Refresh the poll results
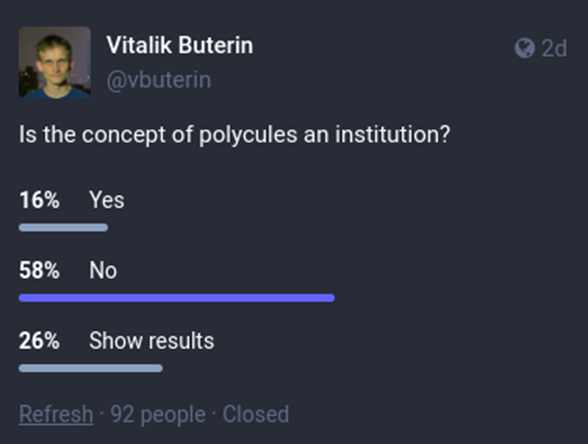Viewport: 588px width, 444px height. click(56, 414)
